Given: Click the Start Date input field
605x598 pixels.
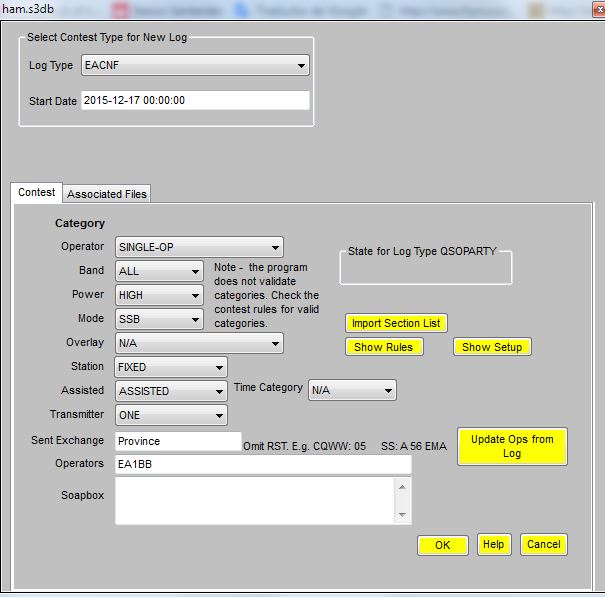Looking at the screenshot, I should point(195,101).
